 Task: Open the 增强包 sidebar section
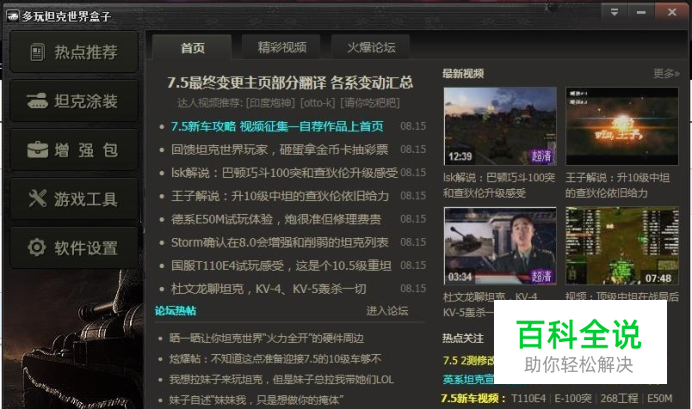[x=74, y=150]
